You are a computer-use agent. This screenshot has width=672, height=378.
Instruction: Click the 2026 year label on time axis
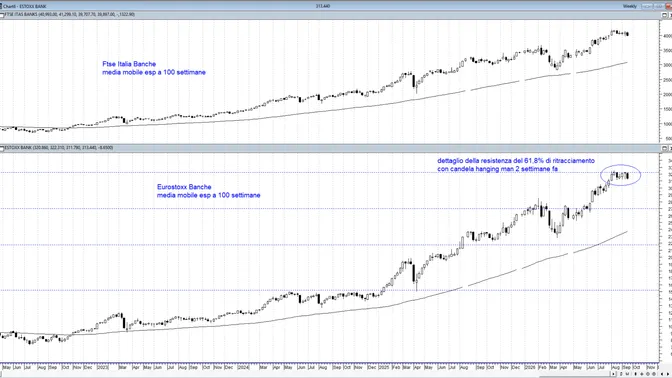click(530, 367)
